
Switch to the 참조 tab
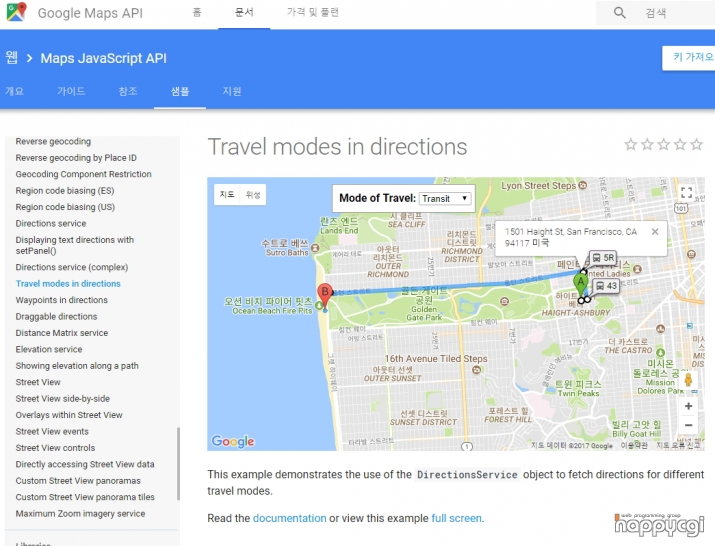[x=128, y=91]
